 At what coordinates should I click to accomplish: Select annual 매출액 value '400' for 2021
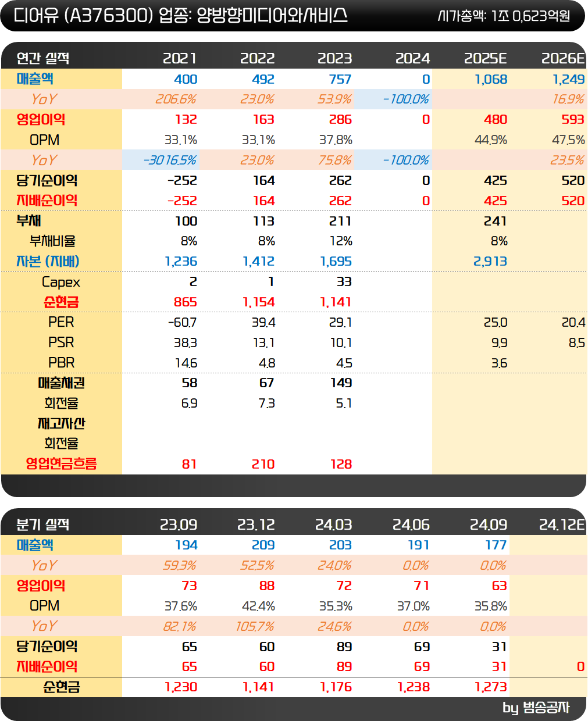pos(186,79)
